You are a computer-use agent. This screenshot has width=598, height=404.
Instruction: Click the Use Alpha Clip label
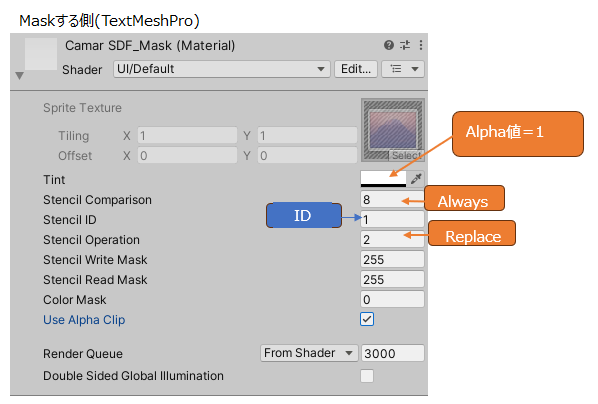[x=84, y=320]
